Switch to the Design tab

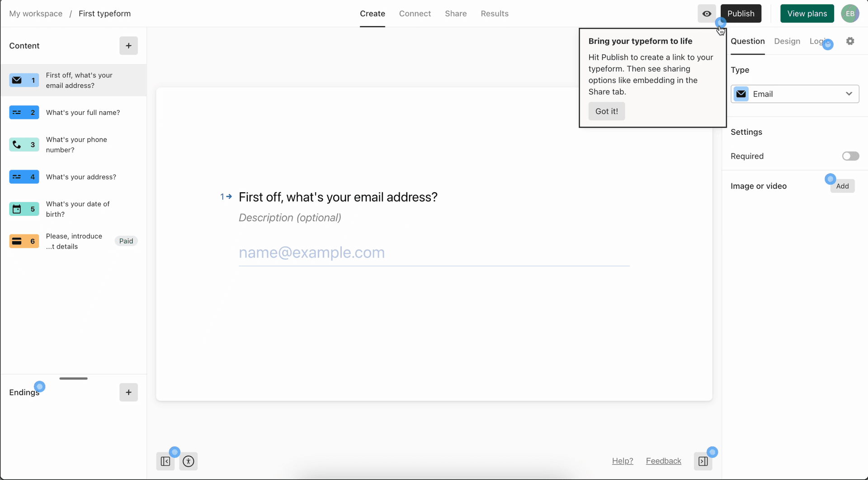[787, 41]
